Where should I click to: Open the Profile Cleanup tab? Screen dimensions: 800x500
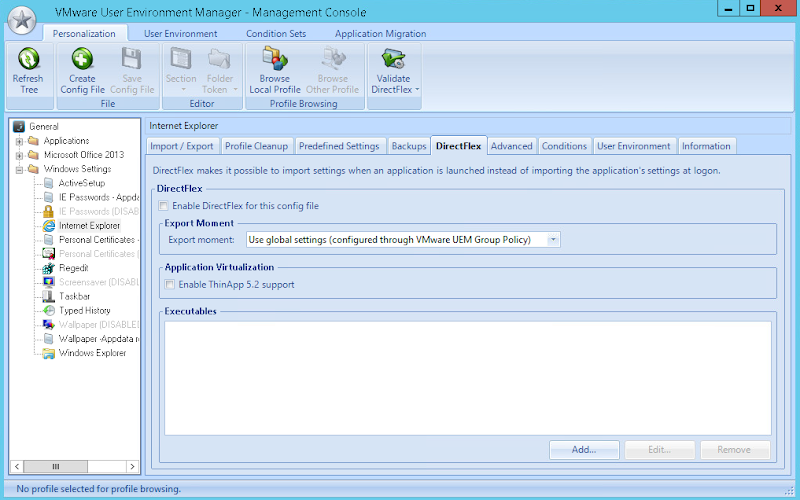[x=257, y=146]
